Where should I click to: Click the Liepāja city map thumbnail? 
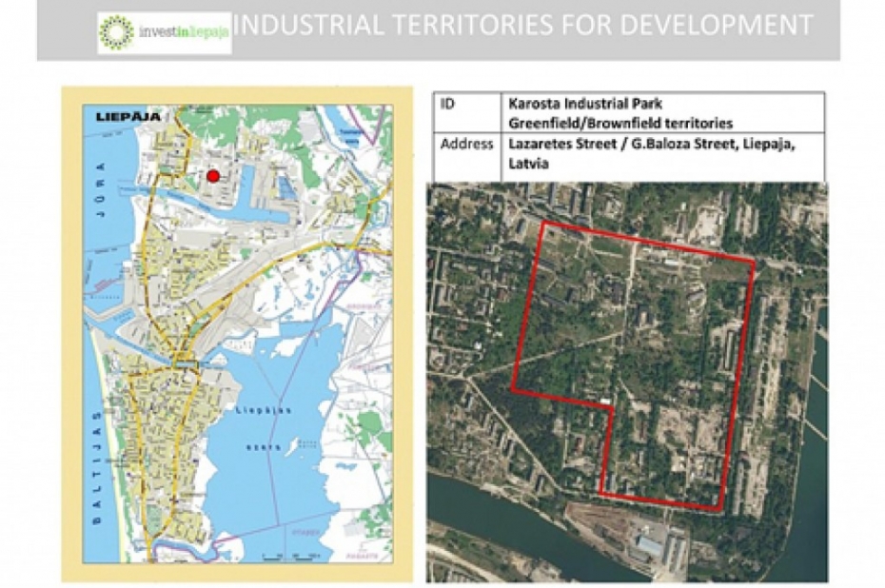point(227,333)
